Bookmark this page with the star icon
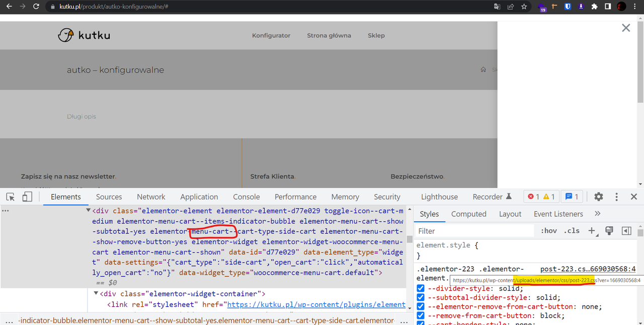Viewport: 644px width, 325px height. (x=524, y=7)
